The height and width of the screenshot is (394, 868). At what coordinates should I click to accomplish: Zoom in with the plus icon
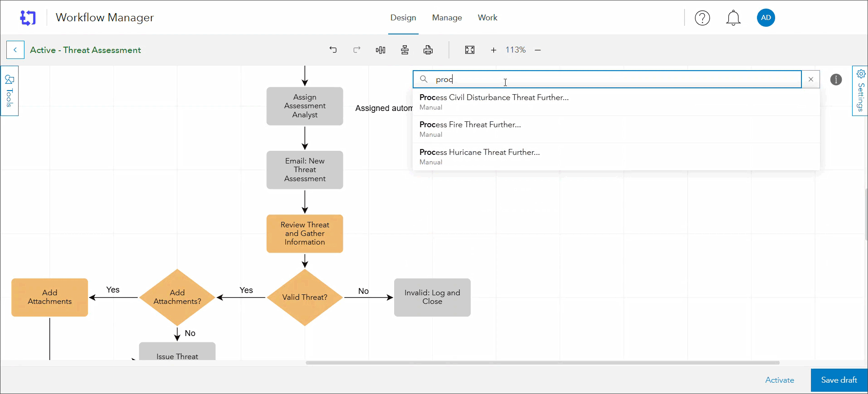click(493, 50)
